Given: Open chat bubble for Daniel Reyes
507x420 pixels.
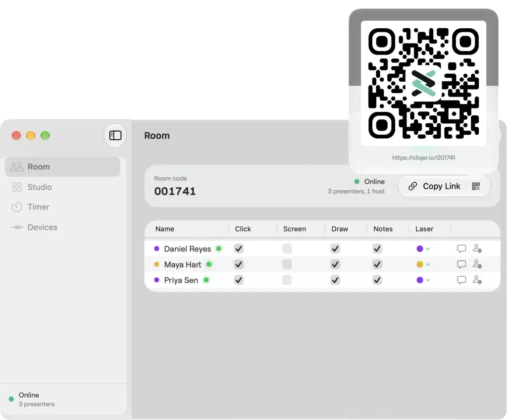Looking at the screenshot, I should point(461,249).
